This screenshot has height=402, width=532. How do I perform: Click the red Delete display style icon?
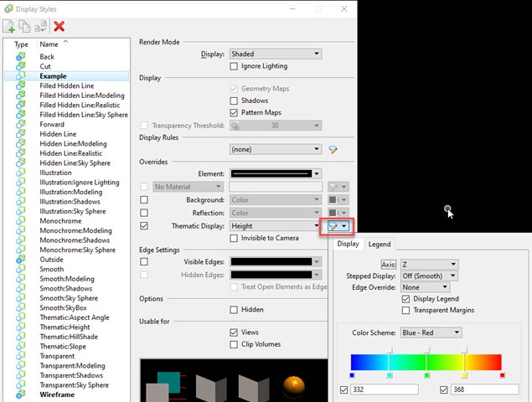click(59, 26)
